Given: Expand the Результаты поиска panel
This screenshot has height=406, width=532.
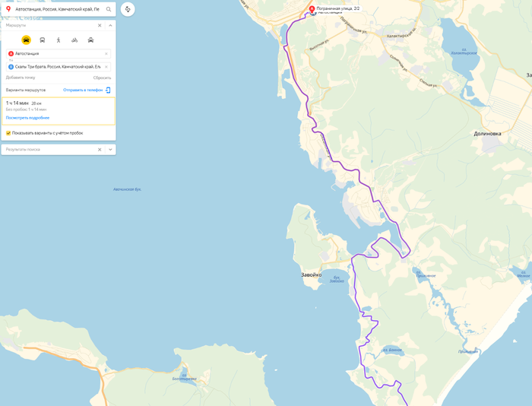Looking at the screenshot, I should tap(110, 149).
